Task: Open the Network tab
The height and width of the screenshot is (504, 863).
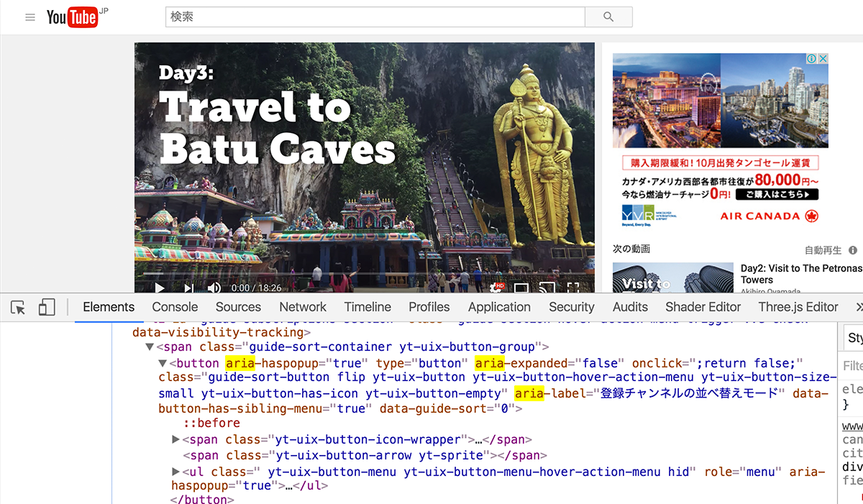Action: tap(303, 307)
